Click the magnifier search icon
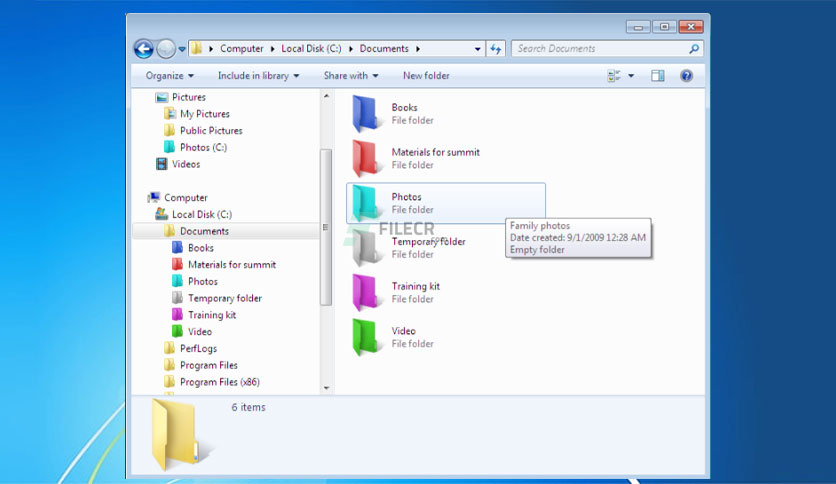836x484 pixels. click(x=694, y=49)
